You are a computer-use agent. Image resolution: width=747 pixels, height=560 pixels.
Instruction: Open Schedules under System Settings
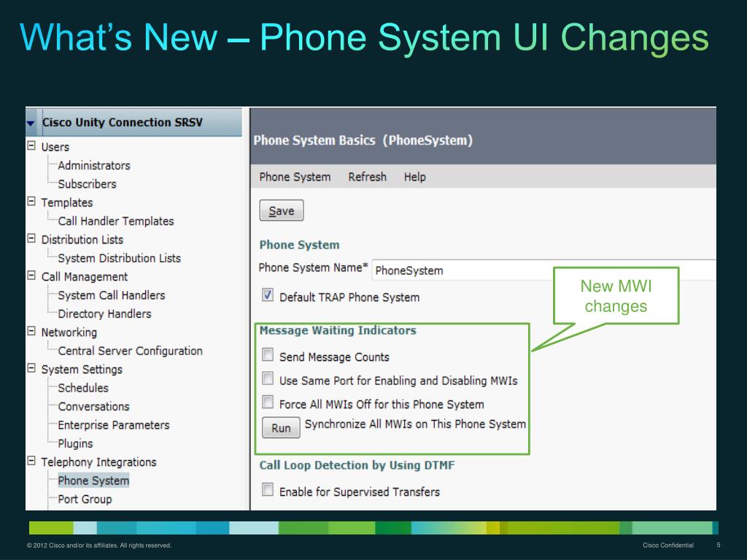point(83,388)
